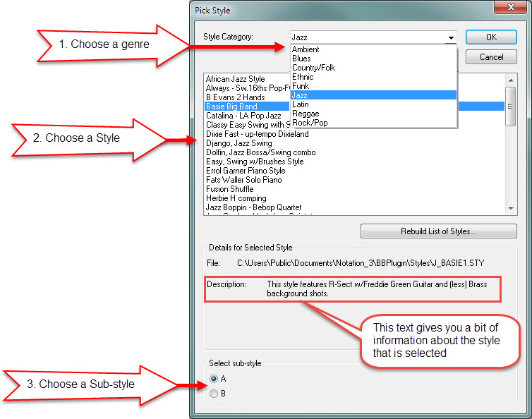
Task: Select the Fusion Shuffle style
Action: pyautogui.click(x=229, y=189)
